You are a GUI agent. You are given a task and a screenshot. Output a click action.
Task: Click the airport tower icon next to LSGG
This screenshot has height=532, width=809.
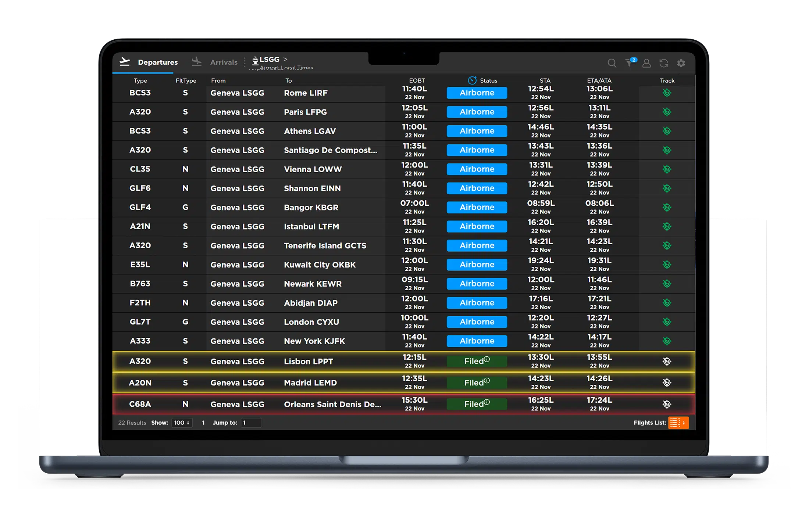click(255, 60)
